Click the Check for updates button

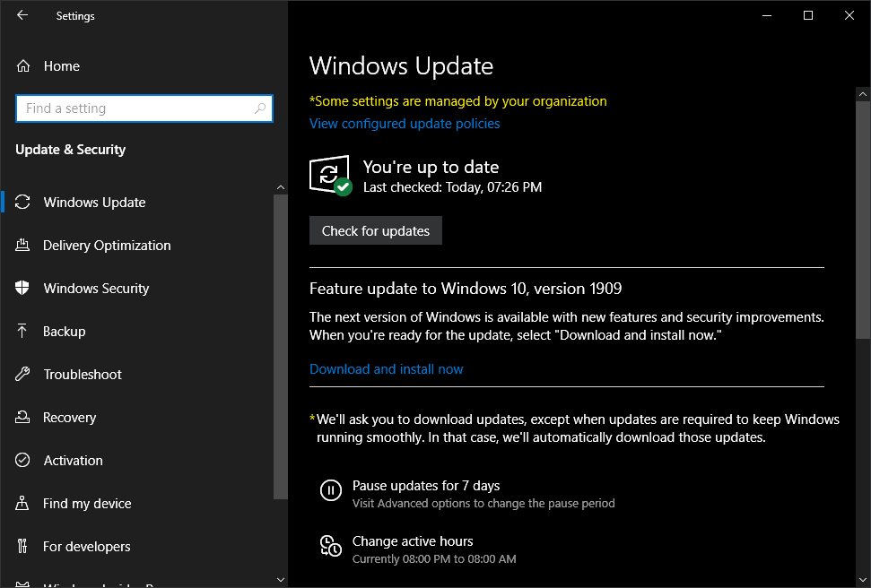pos(375,230)
